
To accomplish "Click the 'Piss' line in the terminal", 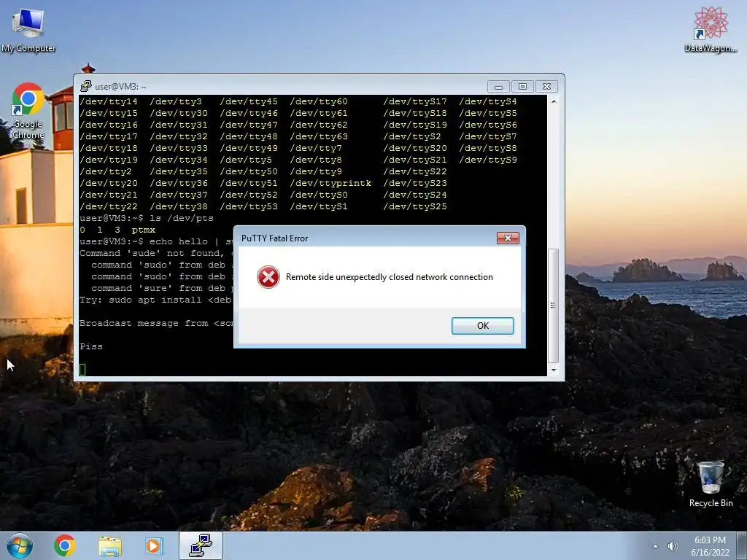I will (91, 346).
